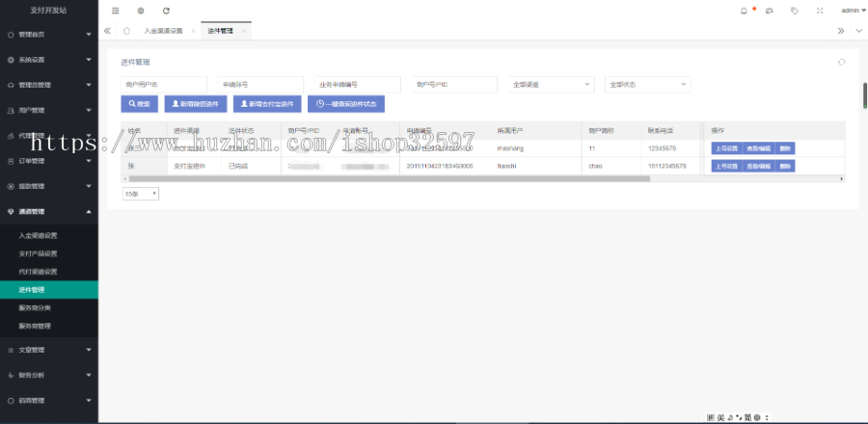Image resolution: width=868 pixels, height=424 pixels.
Task: Focus the 商户号/PID input field
Action: 454,85
